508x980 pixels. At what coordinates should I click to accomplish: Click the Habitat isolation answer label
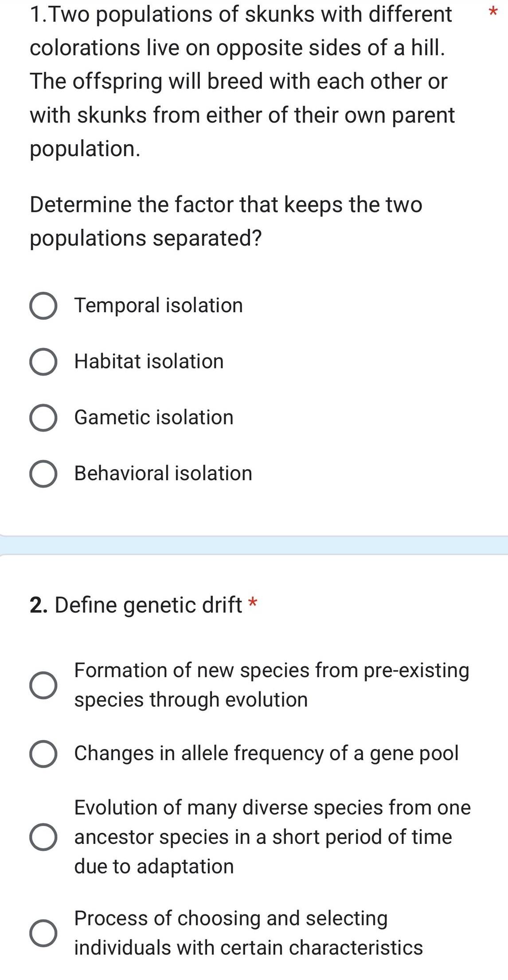[x=148, y=361]
